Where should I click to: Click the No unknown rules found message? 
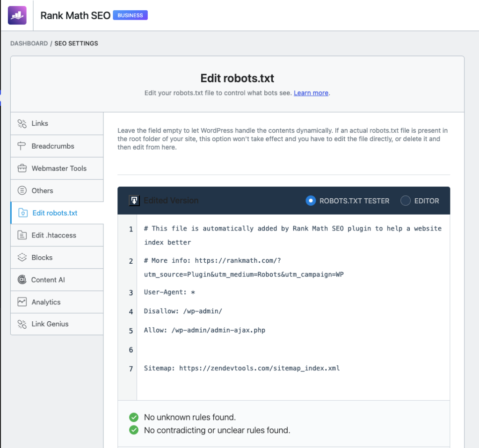[x=190, y=417]
